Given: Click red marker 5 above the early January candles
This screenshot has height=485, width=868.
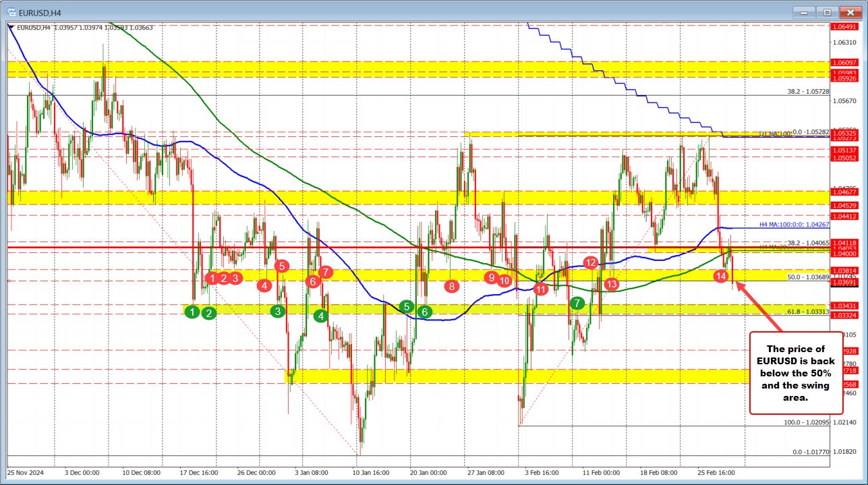Looking at the screenshot, I should tap(281, 266).
